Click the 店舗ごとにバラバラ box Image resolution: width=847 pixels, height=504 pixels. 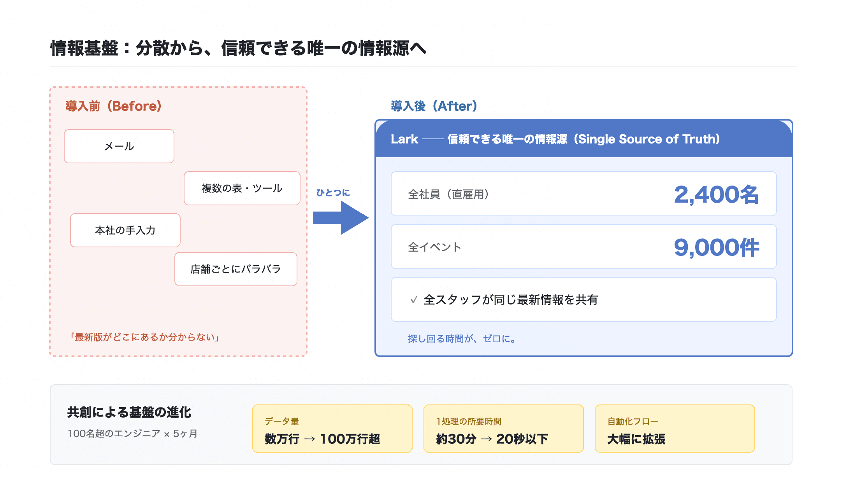click(x=236, y=269)
